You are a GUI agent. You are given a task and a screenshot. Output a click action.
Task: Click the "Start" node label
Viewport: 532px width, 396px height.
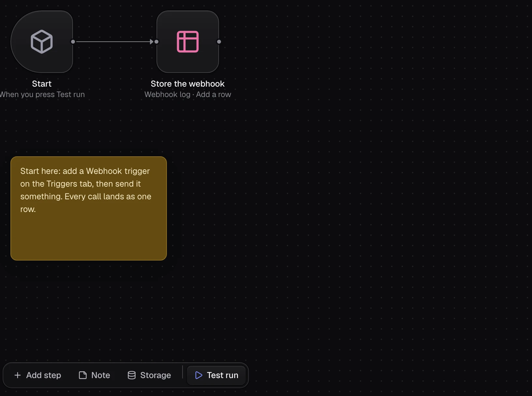click(42, 84)
